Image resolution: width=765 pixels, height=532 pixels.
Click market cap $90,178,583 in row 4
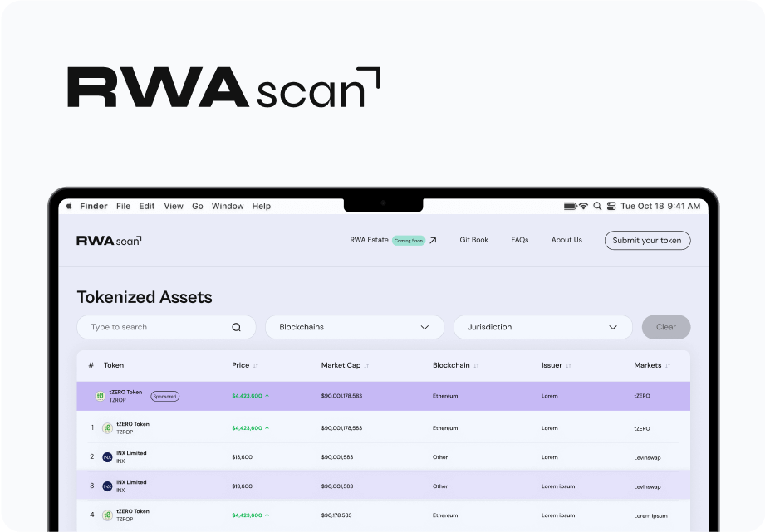tap(336, 515)
